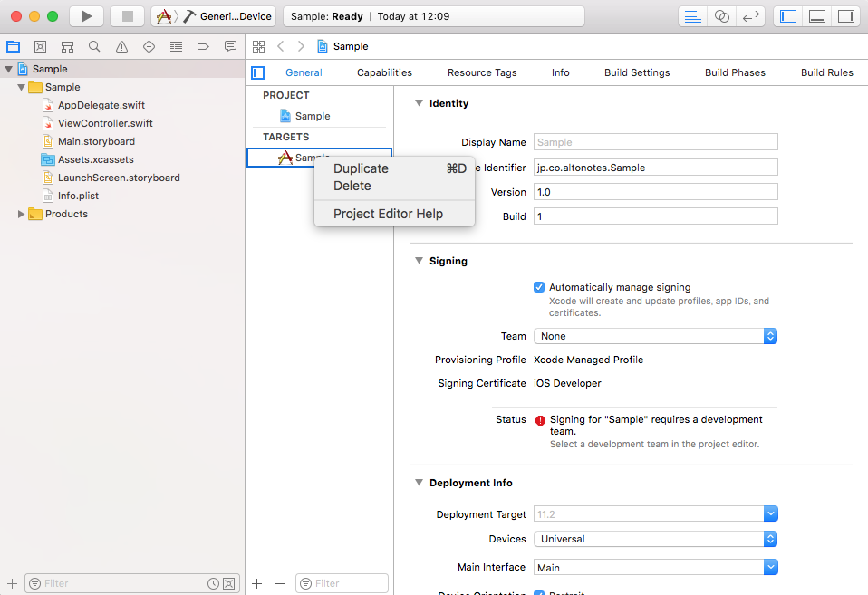This screenshot has width=868, height=595.
Task: Open the Devices dropdown set to Universal
Action: pos(655,537)
